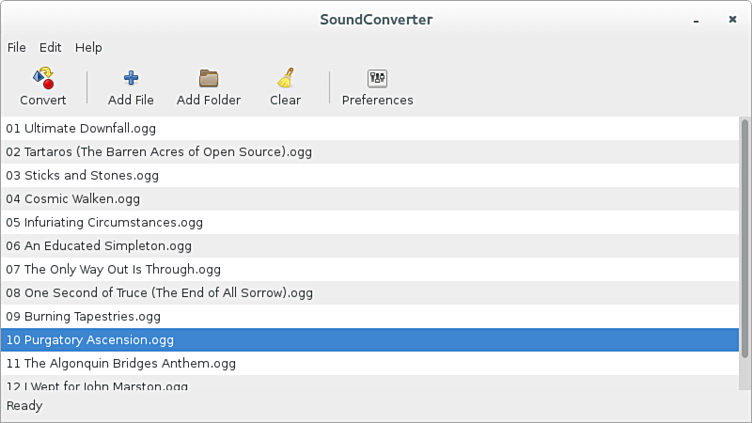The height and width of the screenshot is (423, 752).
Task: Open the Help menu
Action: pos(88,47)
